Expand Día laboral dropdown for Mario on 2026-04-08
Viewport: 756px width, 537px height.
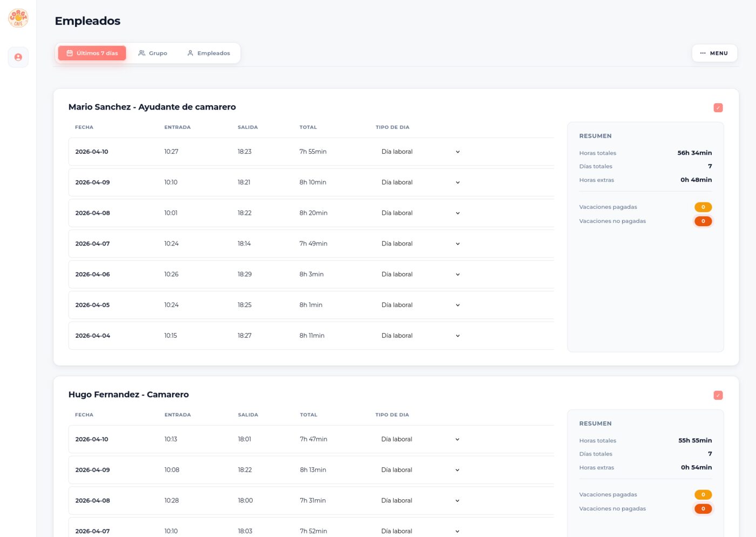457,213
